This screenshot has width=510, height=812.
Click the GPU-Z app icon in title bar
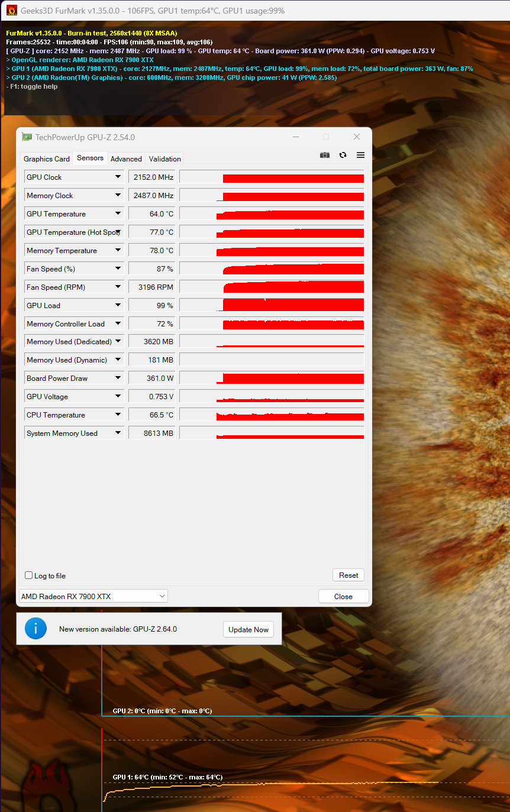27,137
